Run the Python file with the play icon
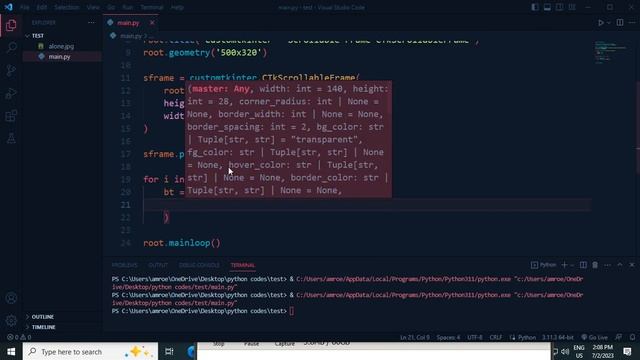Screen dimensions: 640x360 600,23
